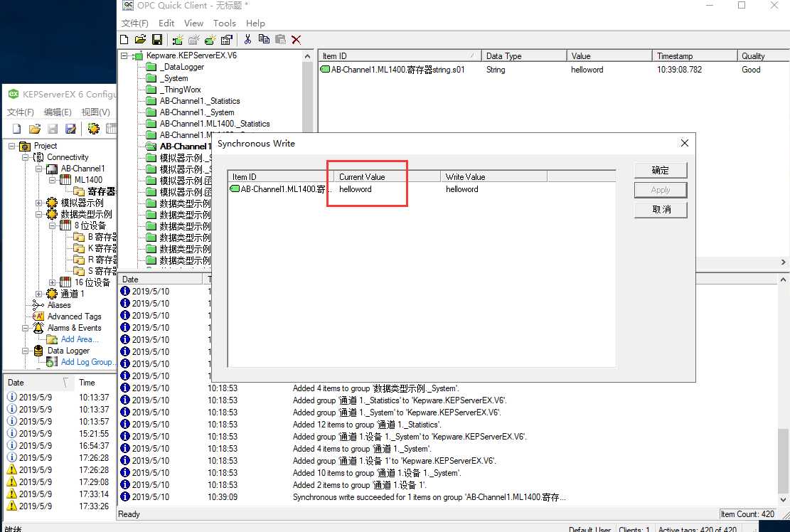Click the Copy icon in Quick Client toolbar

click(264, 39)
